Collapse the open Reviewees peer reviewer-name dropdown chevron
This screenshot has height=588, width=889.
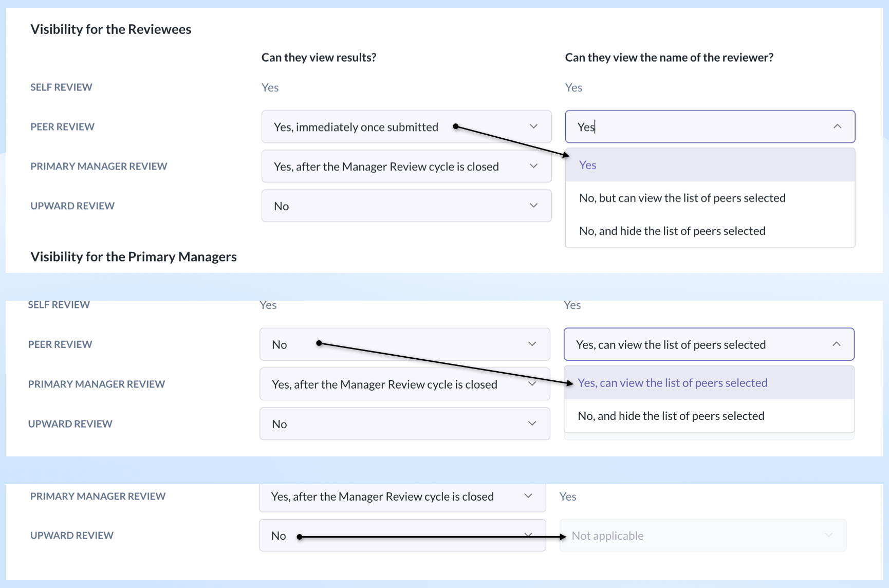tap(837, 126)
